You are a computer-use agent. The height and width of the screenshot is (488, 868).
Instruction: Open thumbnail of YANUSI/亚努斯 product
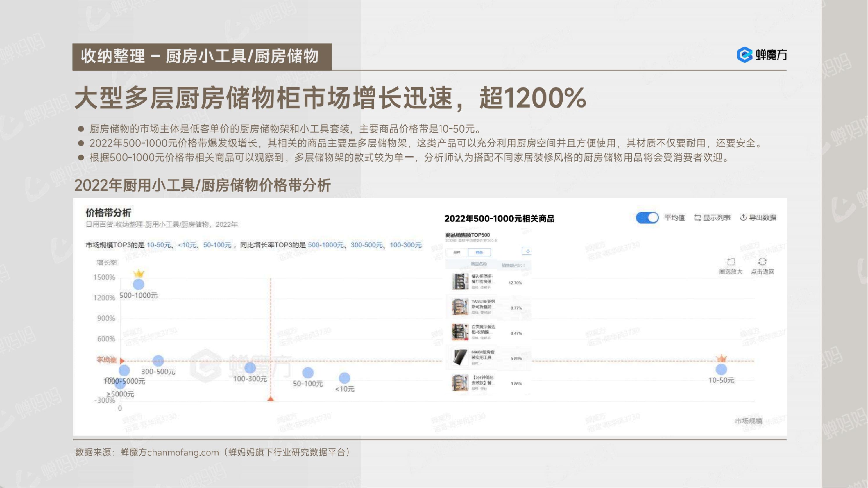coord(460,307)
